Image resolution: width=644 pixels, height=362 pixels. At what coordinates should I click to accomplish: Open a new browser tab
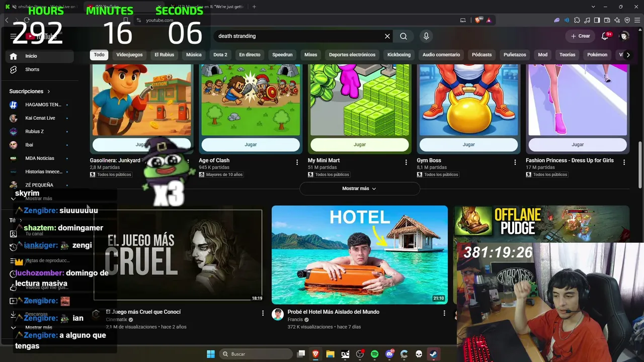(x=254, y=7)
